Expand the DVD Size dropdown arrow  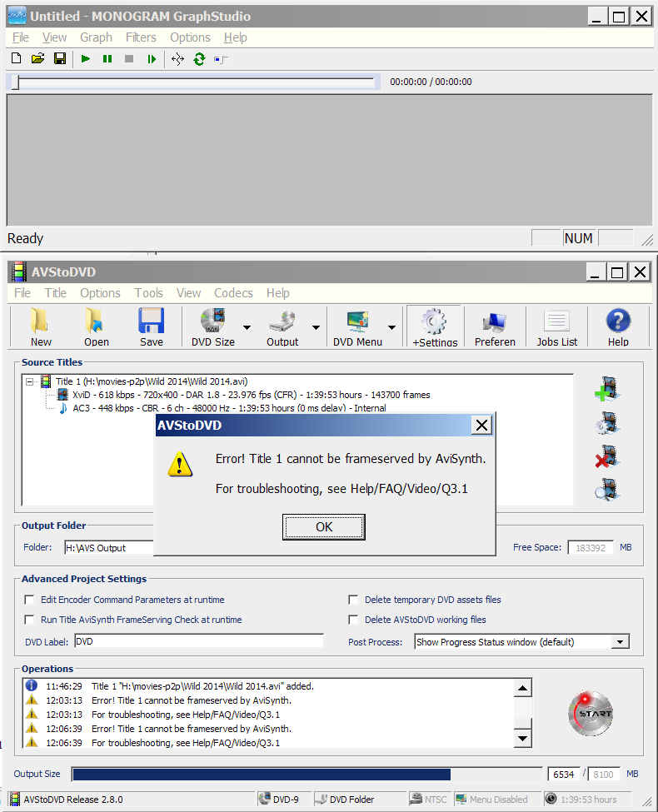point(247,327)
